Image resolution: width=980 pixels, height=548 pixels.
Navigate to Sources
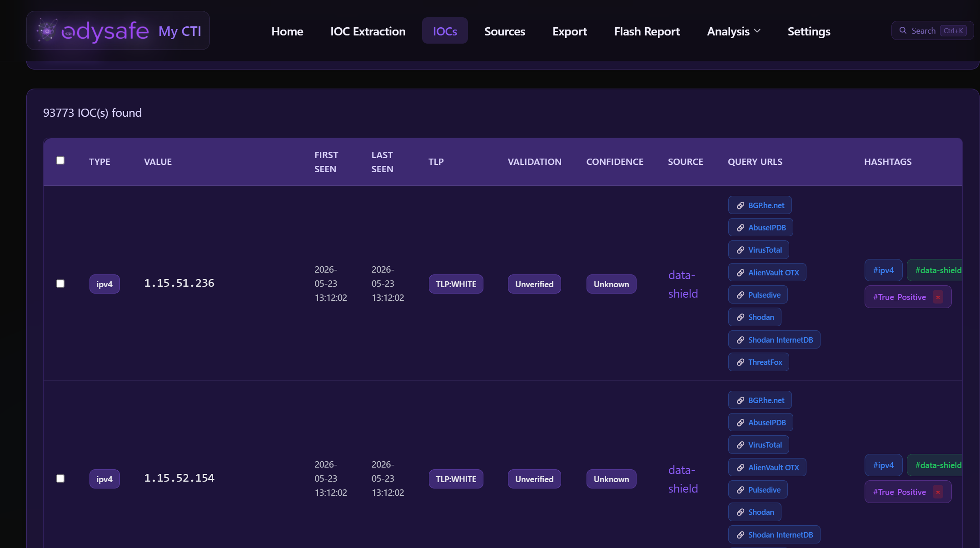click(505, 31)
